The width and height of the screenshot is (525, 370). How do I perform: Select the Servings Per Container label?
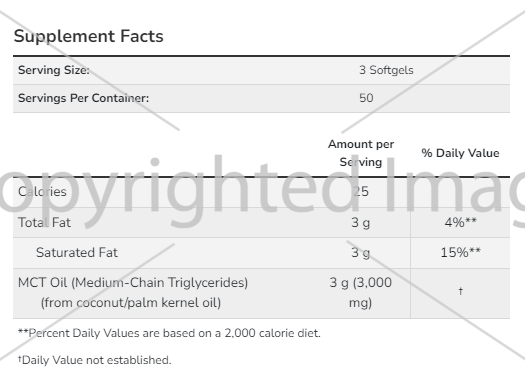click(83, 98)
